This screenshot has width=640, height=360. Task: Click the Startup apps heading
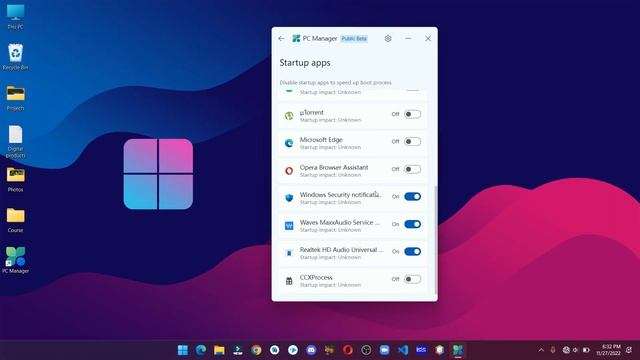(x=305, y=63)
